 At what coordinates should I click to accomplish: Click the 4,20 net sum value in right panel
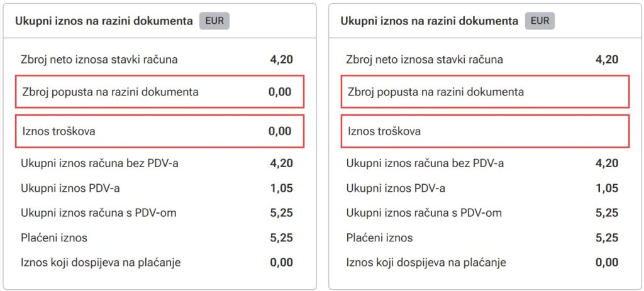pos(607,60)
